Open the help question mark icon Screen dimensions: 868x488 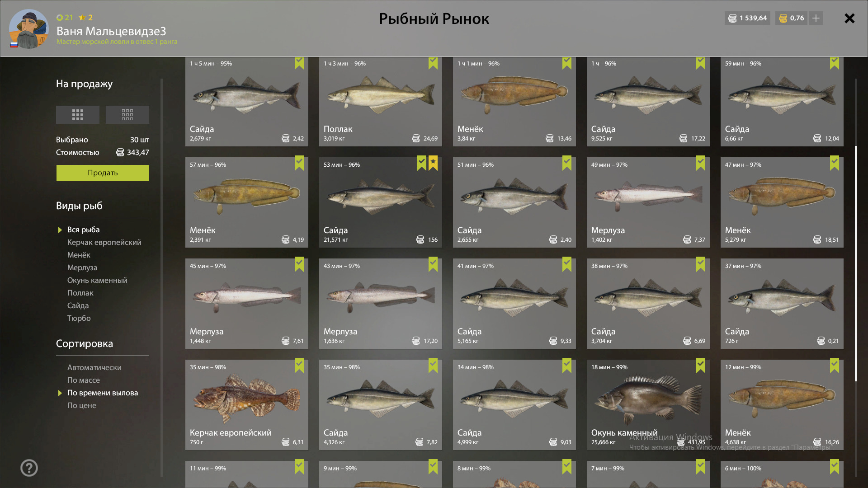29,468
